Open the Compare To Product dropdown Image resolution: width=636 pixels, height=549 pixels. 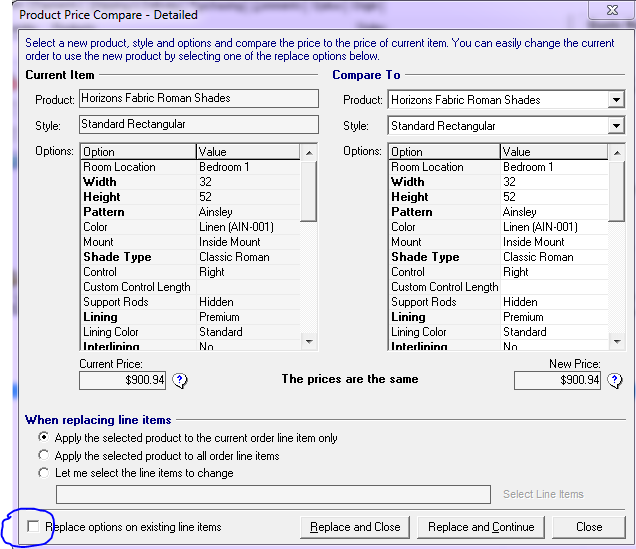pyautogui.click(x=616, y=100)
